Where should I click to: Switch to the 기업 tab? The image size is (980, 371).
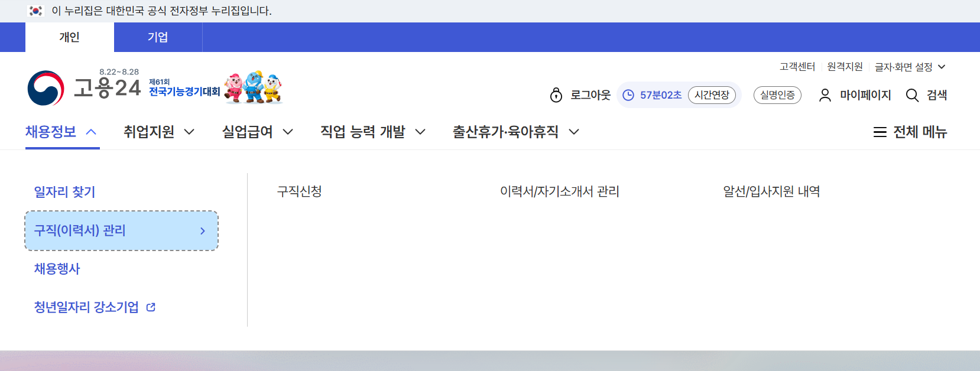(158, 37)
